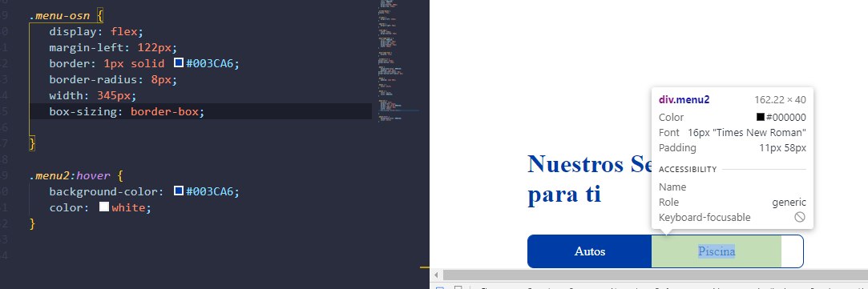Select the Autos menu tab
The height and width of the screenshot is (289, 868).
[590, 251]
